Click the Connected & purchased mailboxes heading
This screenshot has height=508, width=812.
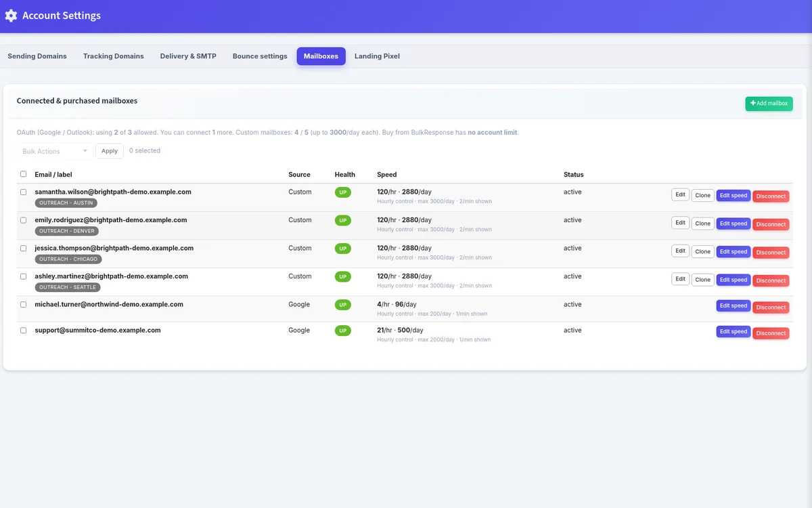coord(77,101)
